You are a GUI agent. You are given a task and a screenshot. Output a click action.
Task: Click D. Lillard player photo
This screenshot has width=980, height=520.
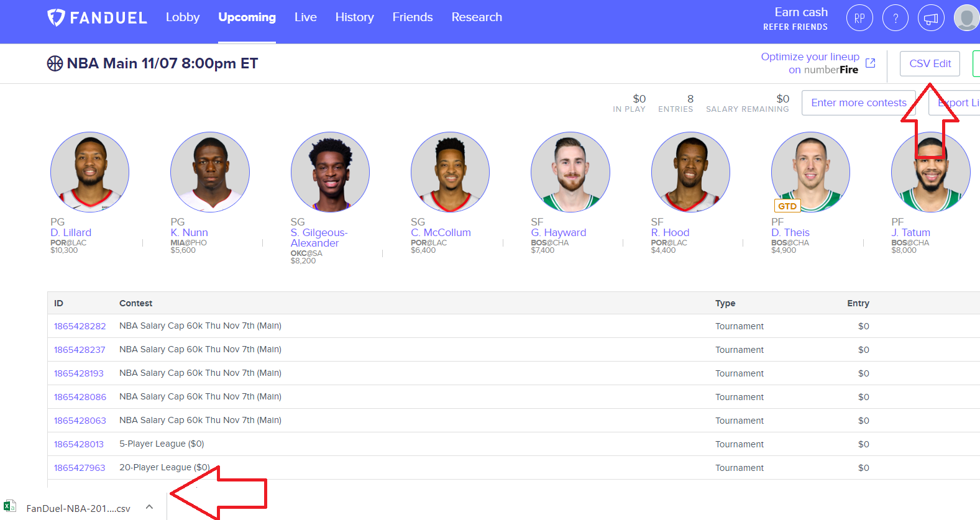(90, 172)
